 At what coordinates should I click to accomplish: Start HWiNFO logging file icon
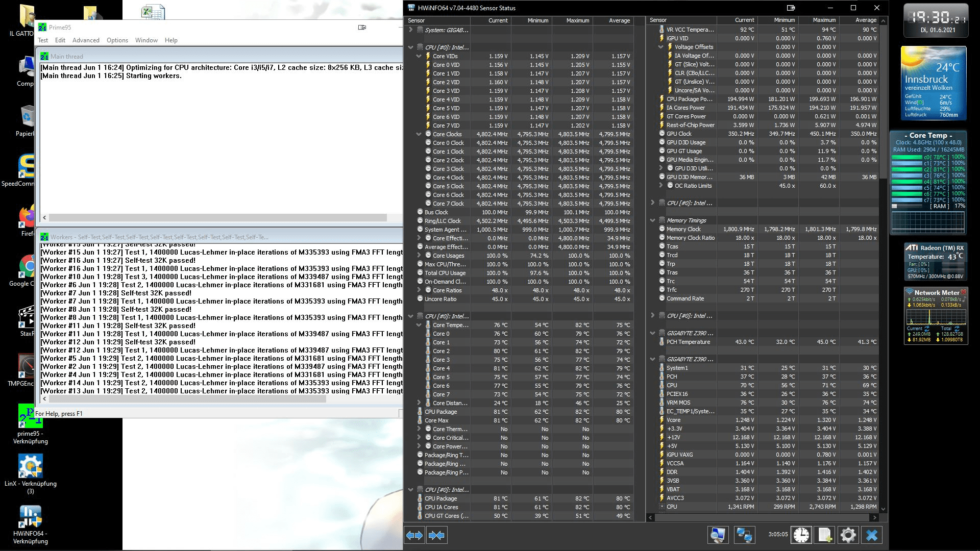tap(825, 535)
